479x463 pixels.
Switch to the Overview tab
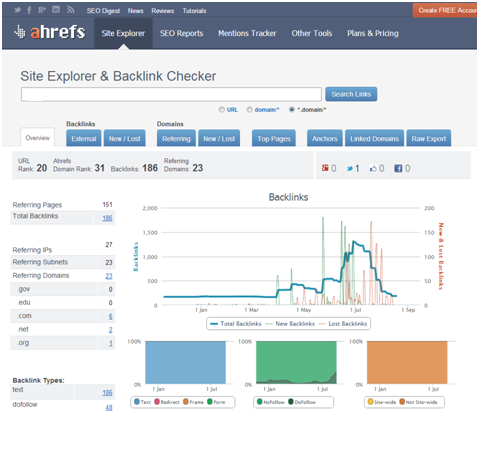tap(37, 138)
